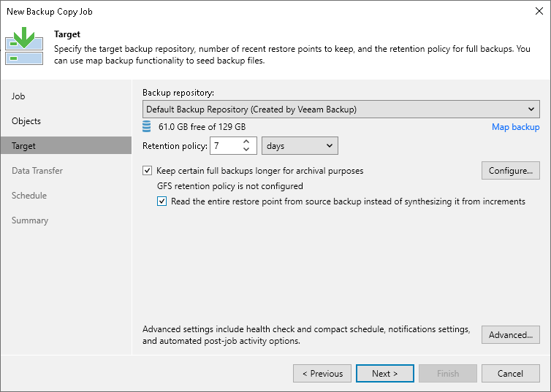Uncheck Read the entire restore point option
Image resolution: width=551 pixels, height=392 pixels.
[x=161, y=201]
